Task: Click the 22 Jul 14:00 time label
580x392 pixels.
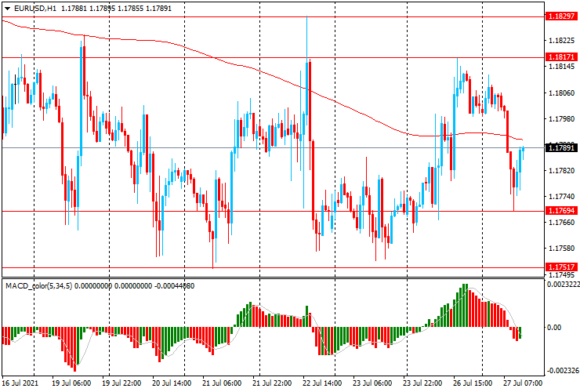Action: 322,383
